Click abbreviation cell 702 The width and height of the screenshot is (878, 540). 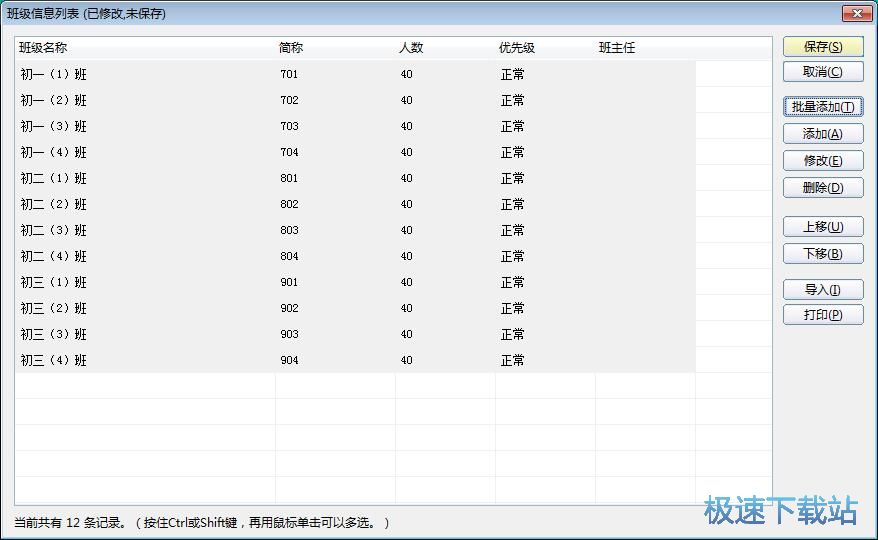click(289, 100)
